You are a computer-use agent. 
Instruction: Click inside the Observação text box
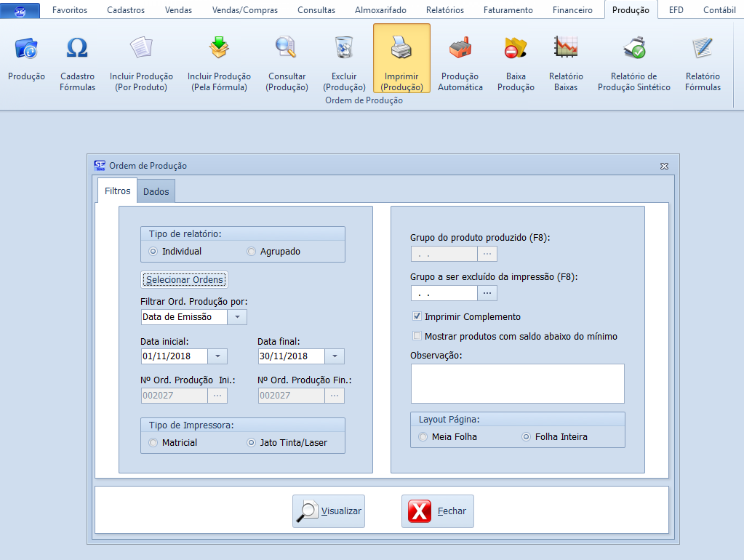click(517, 383)
